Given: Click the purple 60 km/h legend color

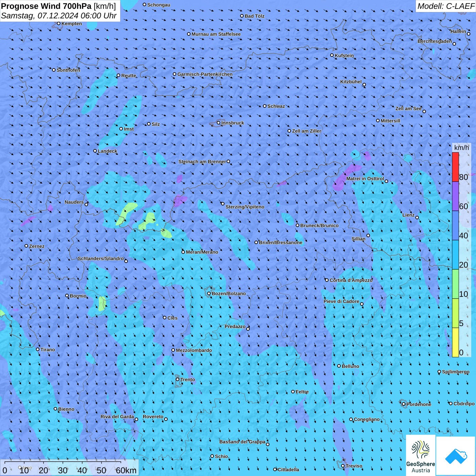Looking at the screenshot, I should point(455,197).
